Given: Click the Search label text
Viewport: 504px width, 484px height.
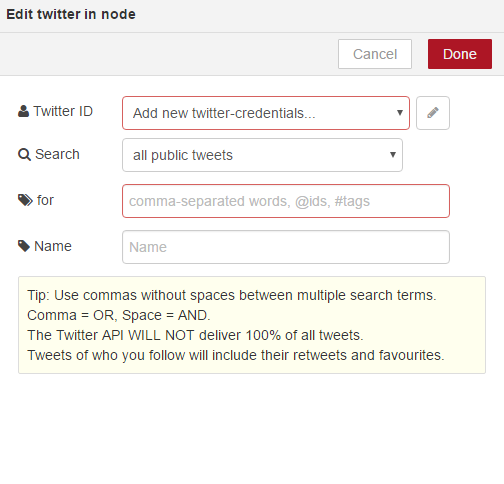Looking at the screenshot, I should [x=57, y=154].
